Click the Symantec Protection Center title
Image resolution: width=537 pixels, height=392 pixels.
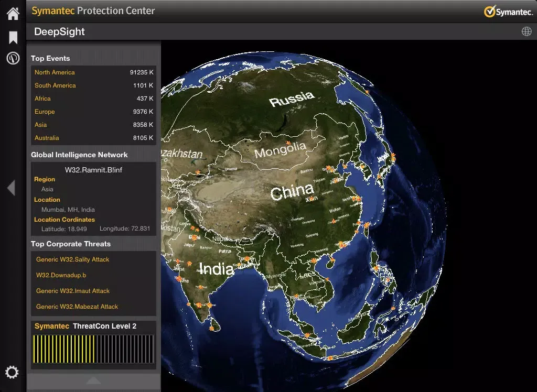pos(93,10)
